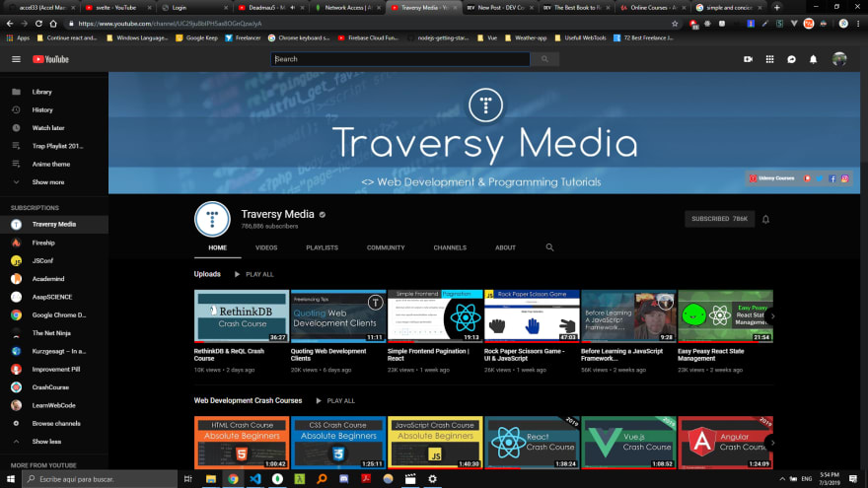
Task: Switch to the Channels tab
Action: tap(450, 247)
